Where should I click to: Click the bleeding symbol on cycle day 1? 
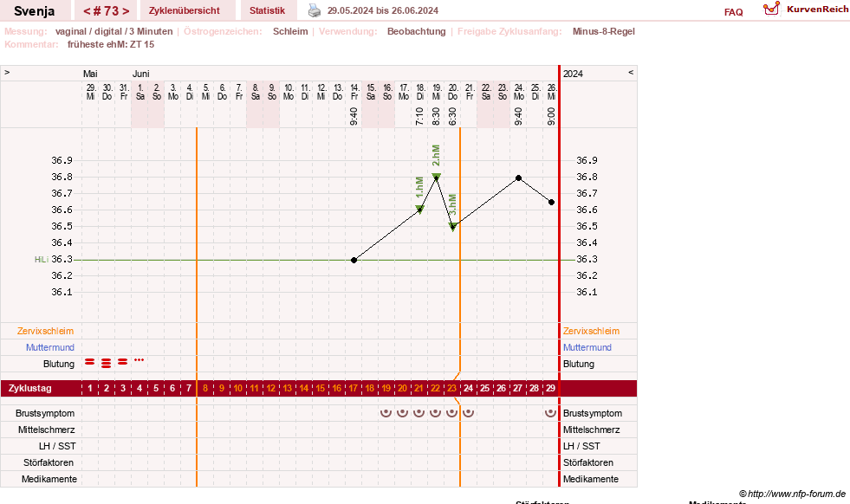point(90,361)
